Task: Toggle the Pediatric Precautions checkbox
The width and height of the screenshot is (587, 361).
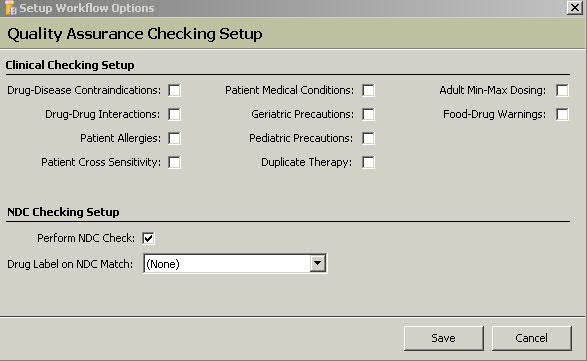Action: point(368,138)
